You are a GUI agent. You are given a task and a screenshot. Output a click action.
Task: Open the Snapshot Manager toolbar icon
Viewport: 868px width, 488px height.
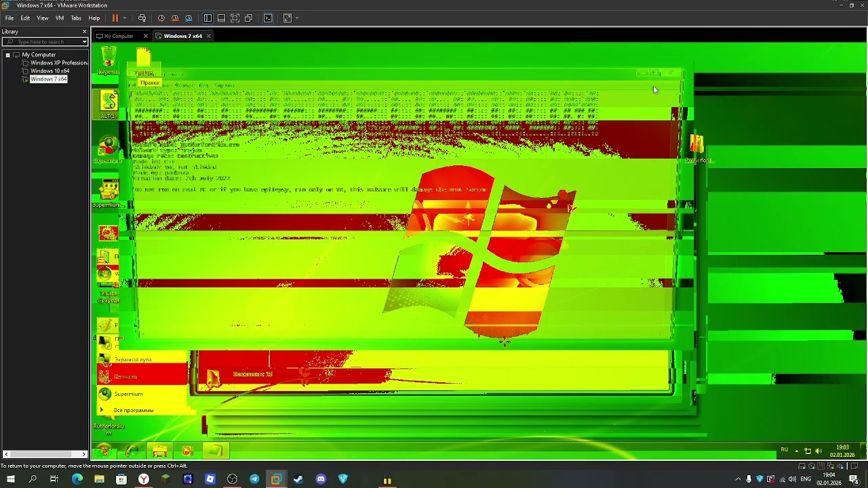point(189,18)
